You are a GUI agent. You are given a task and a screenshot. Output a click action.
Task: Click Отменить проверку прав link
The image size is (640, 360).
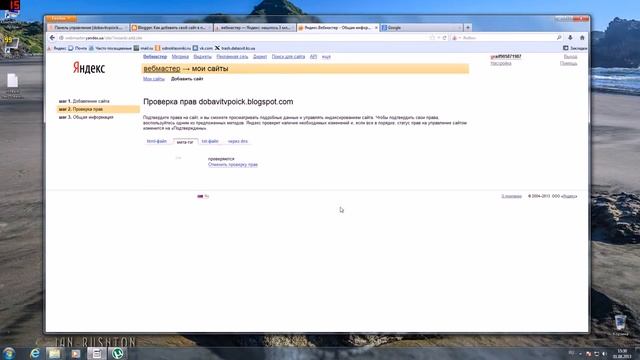(x=233, y=164)
